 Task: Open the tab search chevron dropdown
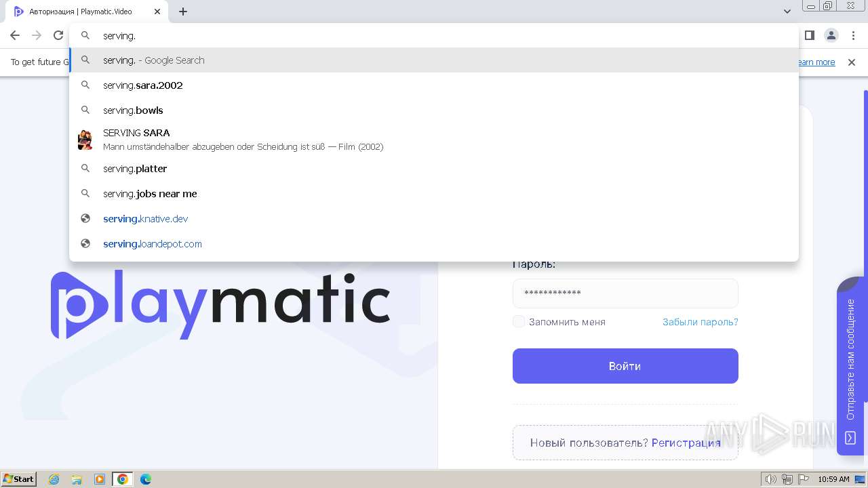[787, 12]
